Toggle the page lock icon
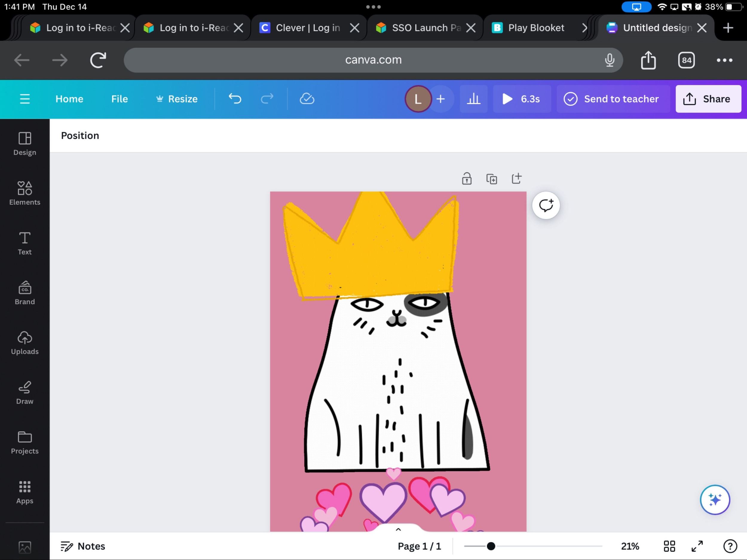The width and height of the screenshot is (747, 560). [467, 179]
